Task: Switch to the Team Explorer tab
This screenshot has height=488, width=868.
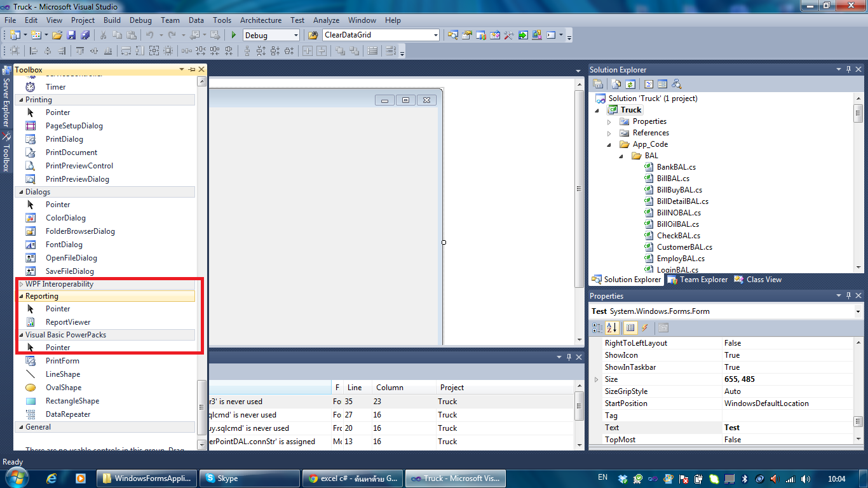Action: click(x=698, y=280)
